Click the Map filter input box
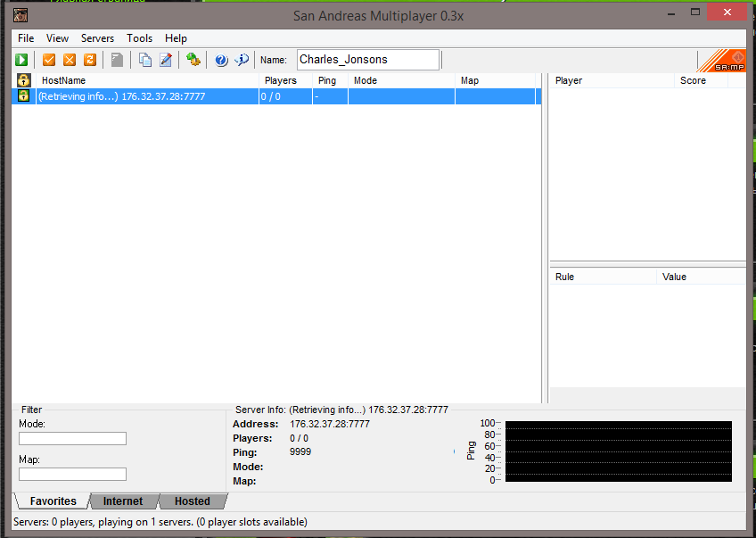 click(72, 475)
